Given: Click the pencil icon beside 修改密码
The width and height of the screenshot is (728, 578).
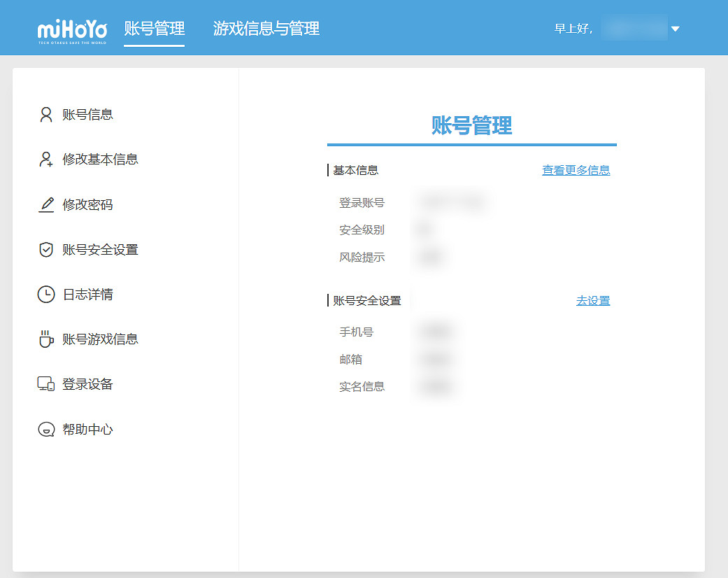Looking at the screenshot, I should click(46, 205).
